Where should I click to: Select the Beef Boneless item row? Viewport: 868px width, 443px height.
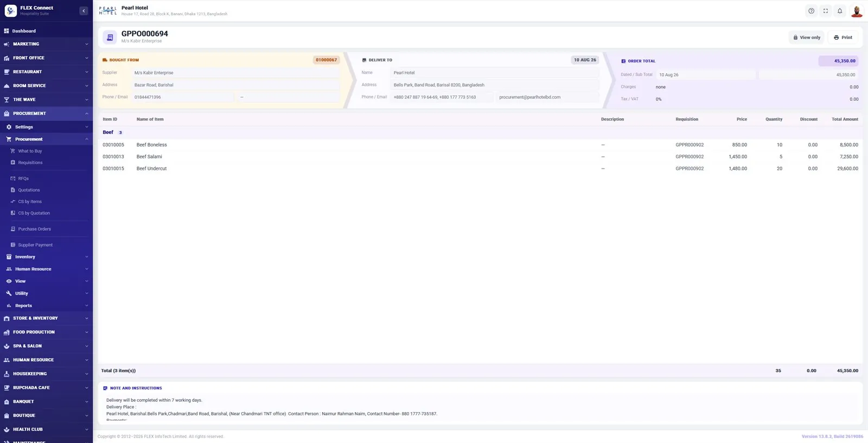pyautogui.click(x=480, y=145)
